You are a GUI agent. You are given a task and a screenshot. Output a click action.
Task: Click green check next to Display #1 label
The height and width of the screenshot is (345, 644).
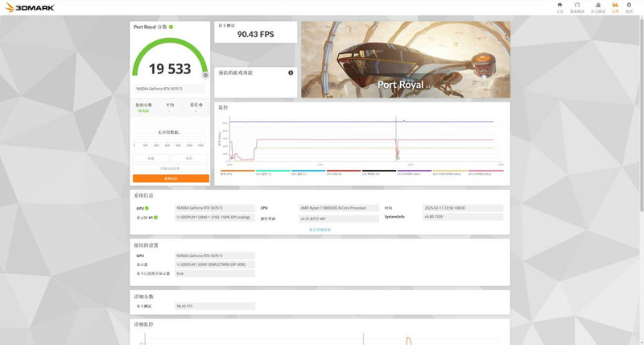155,218
